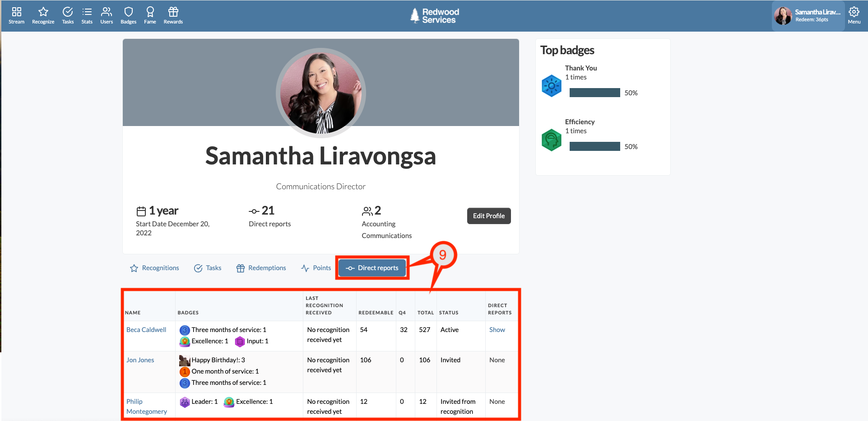The image size is (868, 421).
Task: Click the Redeemable column header
Action: [x=376, y=313]
